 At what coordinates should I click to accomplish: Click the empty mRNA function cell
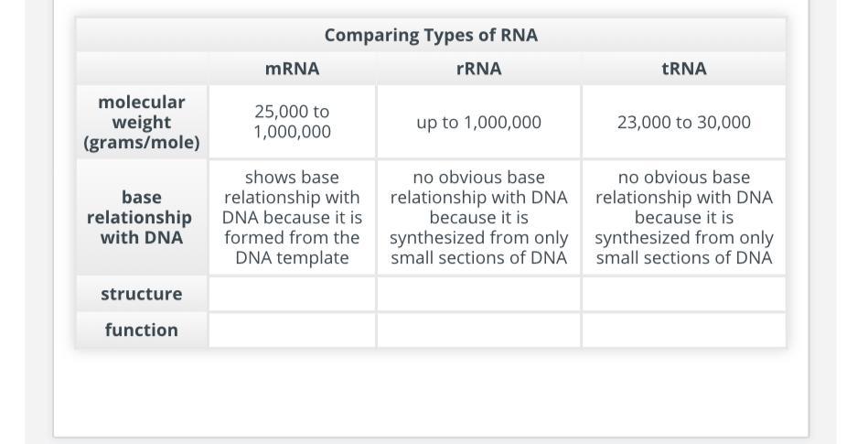coord(292,330)
